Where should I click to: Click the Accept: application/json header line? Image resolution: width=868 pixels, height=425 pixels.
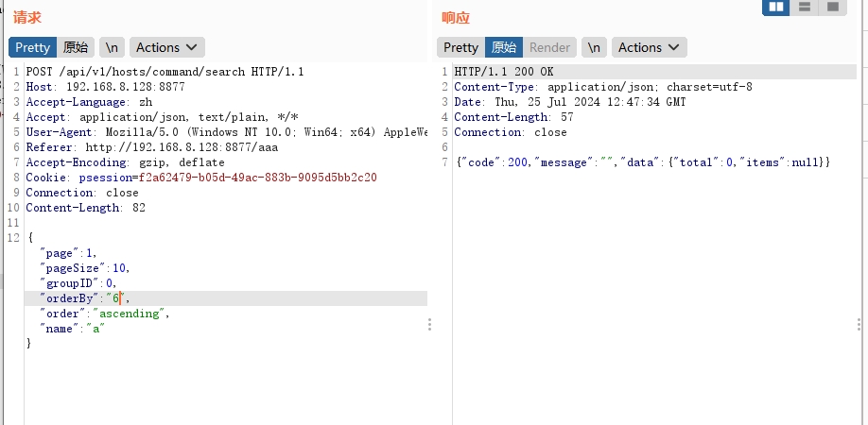pyautogui.click(x=163, y=117)
